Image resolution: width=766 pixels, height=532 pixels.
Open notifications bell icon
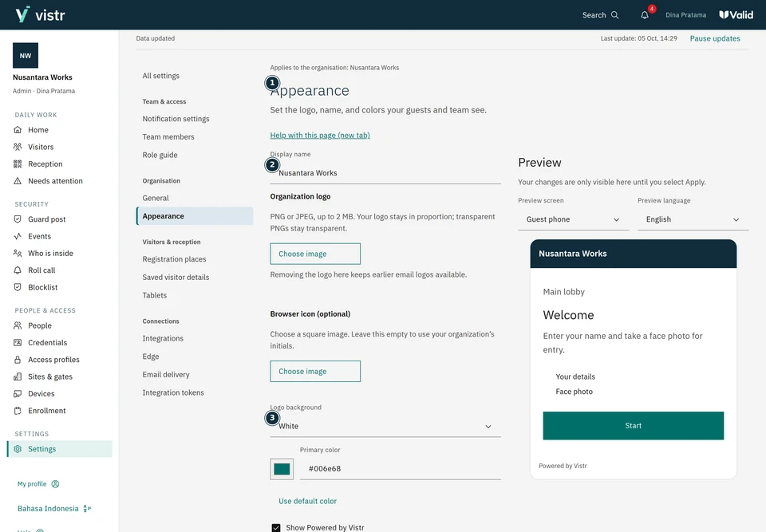pyautogui.click(x=645, y=15)
